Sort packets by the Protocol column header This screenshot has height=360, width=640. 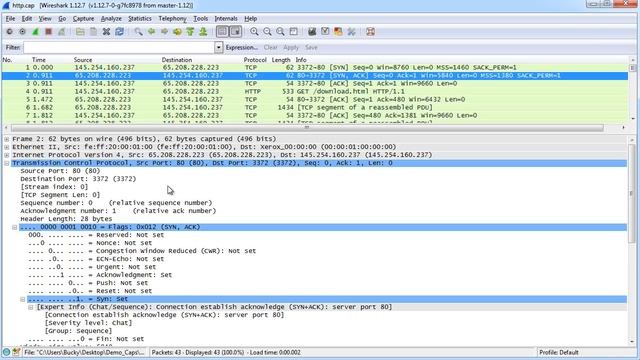click(x=255, y=60)
